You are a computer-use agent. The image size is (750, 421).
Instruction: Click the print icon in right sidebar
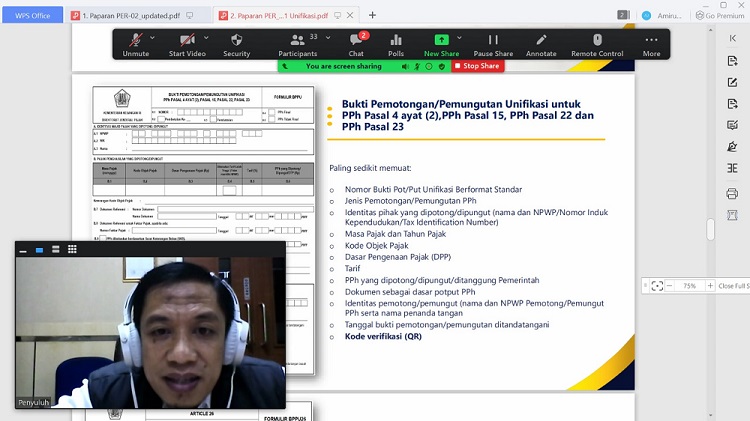click(732, 193)
